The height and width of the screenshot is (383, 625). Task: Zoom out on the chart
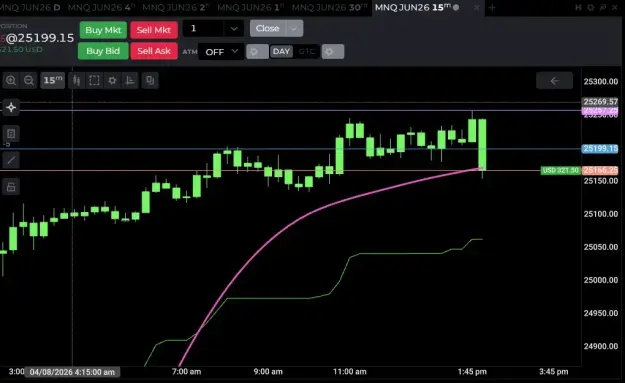(29, 81)
